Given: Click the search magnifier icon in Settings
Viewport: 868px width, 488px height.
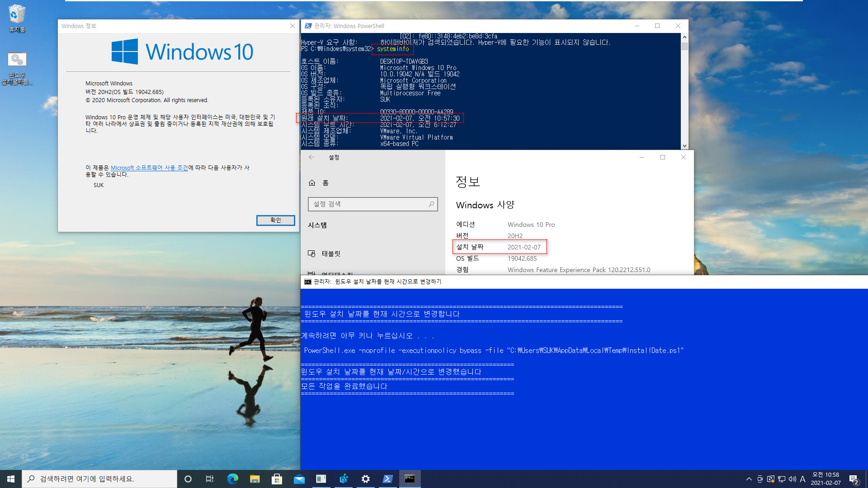Looking at the screenshot, I should pyautogui.click(x=431, y=204).
